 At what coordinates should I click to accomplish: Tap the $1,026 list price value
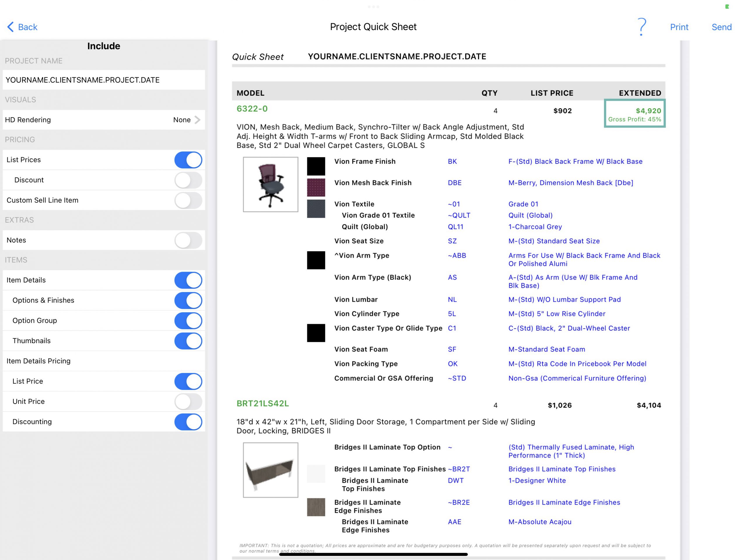pyautogui.click(x=560, y=405)
